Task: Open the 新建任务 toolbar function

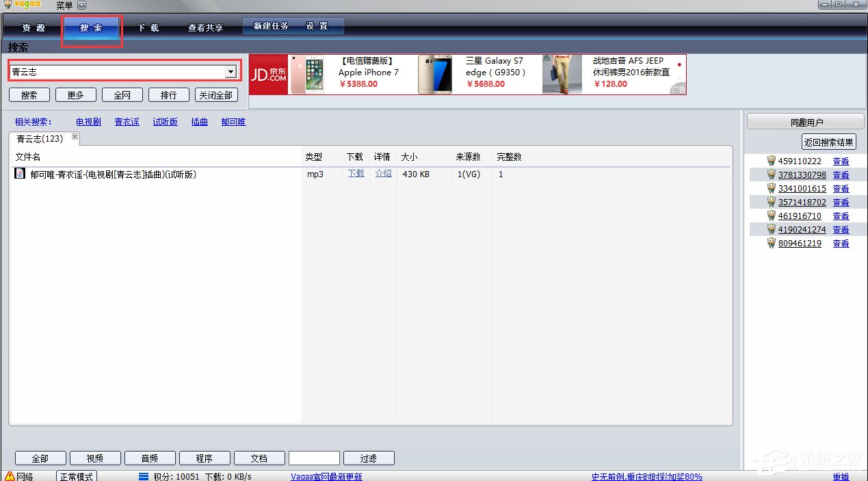Action: pyautogui.click(x=271, y=25)
